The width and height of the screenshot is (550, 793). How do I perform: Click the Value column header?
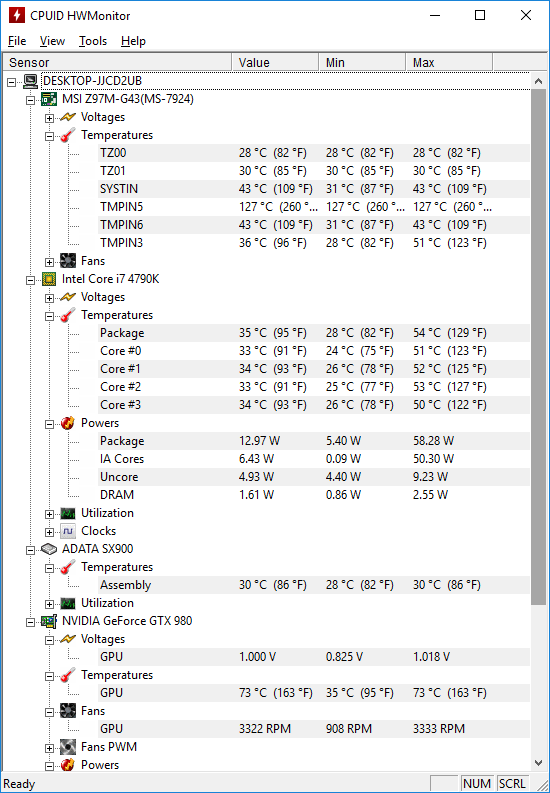click(x=276, y=62)
